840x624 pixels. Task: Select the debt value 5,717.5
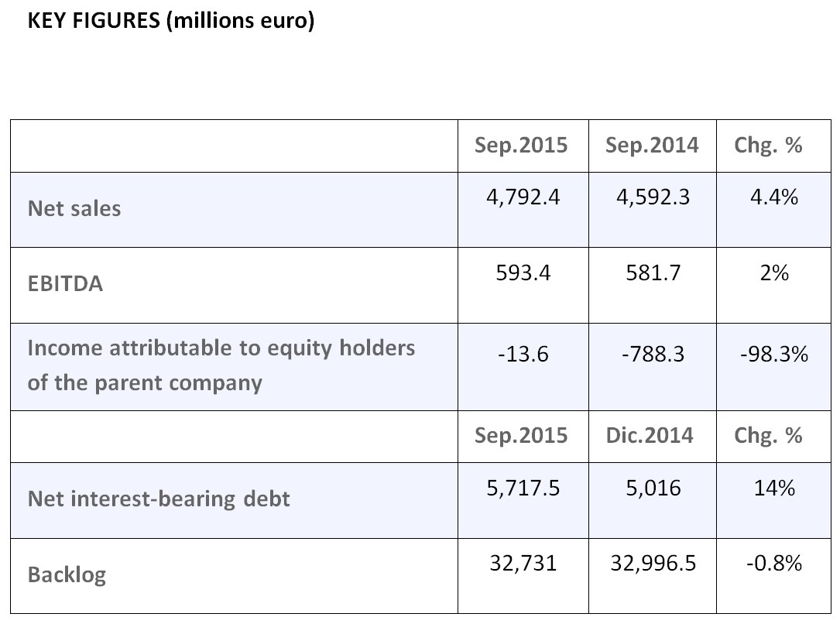(x=523, y=488)
